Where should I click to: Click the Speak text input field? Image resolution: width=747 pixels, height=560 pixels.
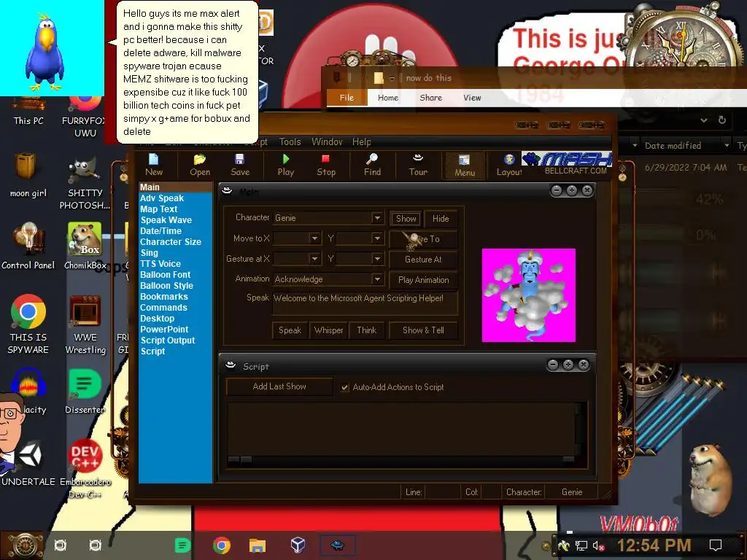365,303
